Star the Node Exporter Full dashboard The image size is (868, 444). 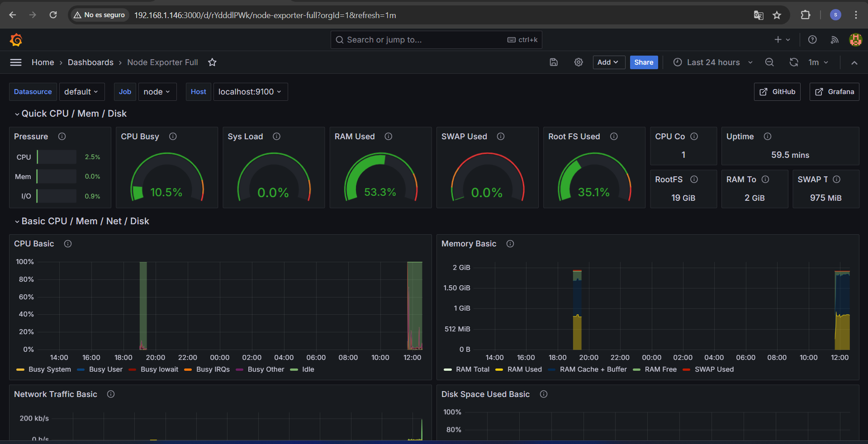[212, 62]
